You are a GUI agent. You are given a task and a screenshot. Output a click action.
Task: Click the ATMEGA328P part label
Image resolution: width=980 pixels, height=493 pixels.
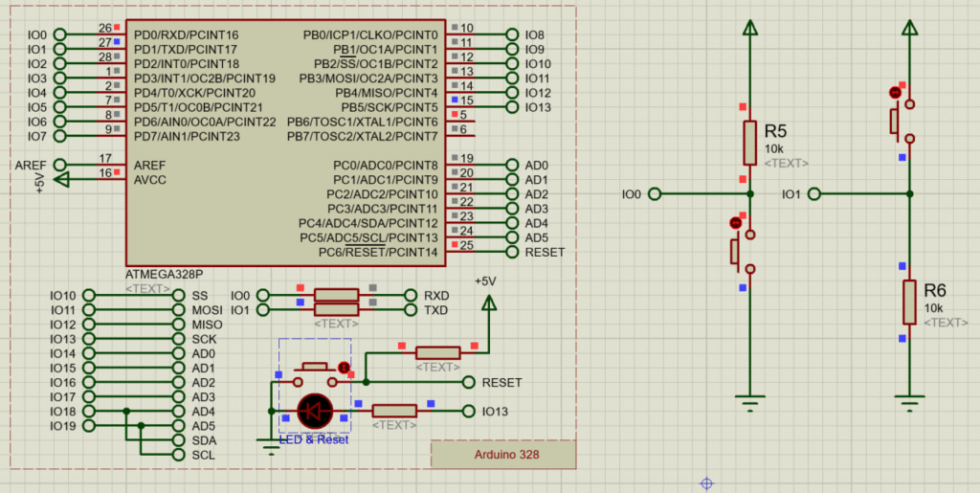pyautogui.click(x=165, y=275)
